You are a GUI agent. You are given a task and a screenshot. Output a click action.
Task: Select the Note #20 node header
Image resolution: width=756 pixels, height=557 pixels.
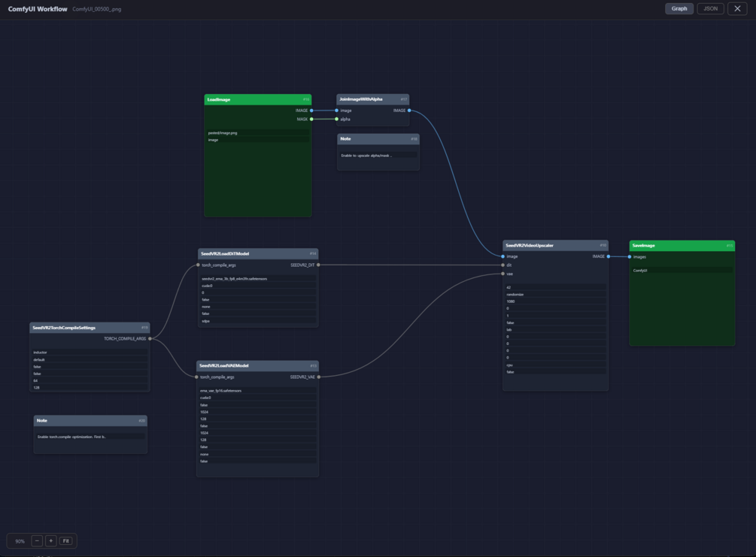pos(90,421)
